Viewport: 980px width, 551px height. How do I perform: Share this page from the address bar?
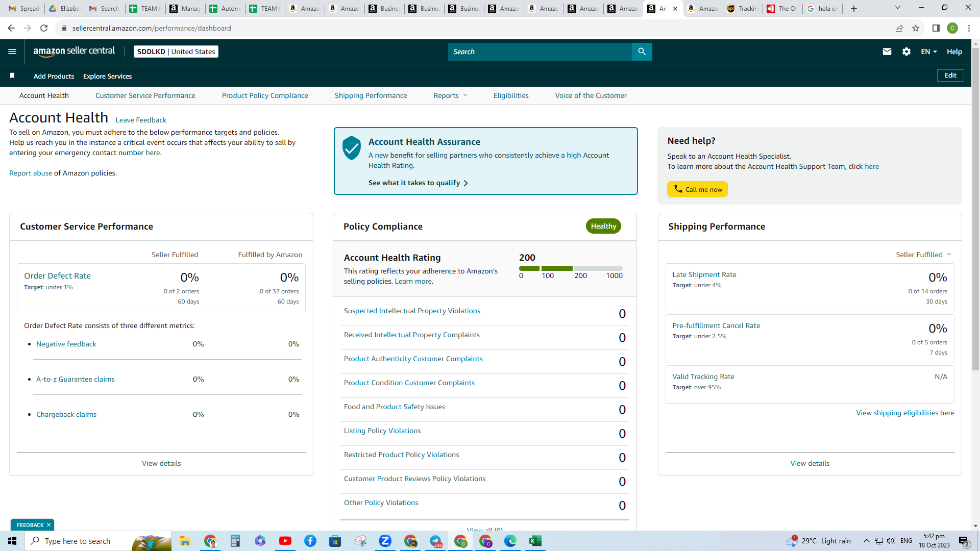point(899,28)
